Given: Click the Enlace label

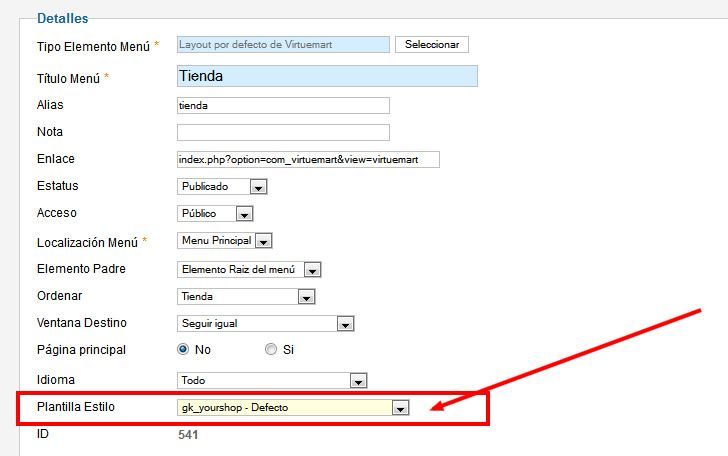Looking at the screenshot, I should pyautogui.click(x=56, y=159).
